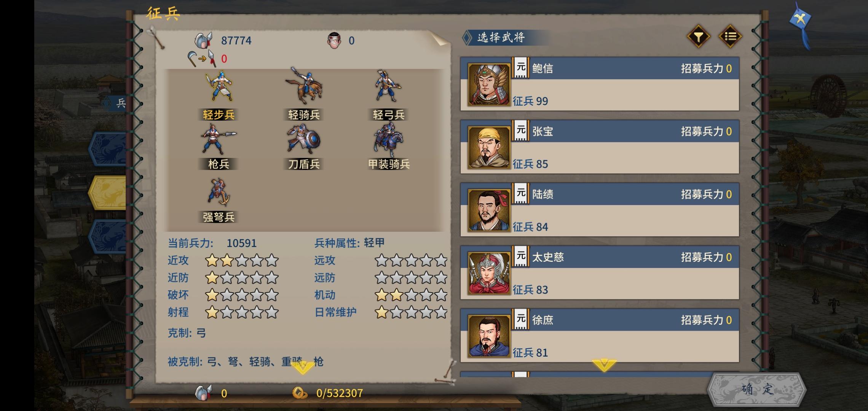Click 徐庶 portrait thumbnail
This screenshot has width=868, height=411.
(489, 336)
